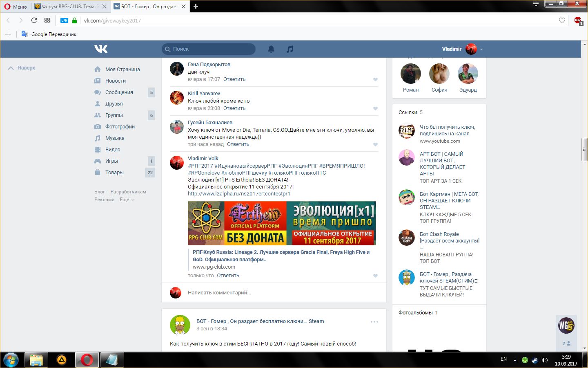The width and height of the screenshot is (588, 368).
Task: Click the Друзья person icon
Action: click(98, 104)
